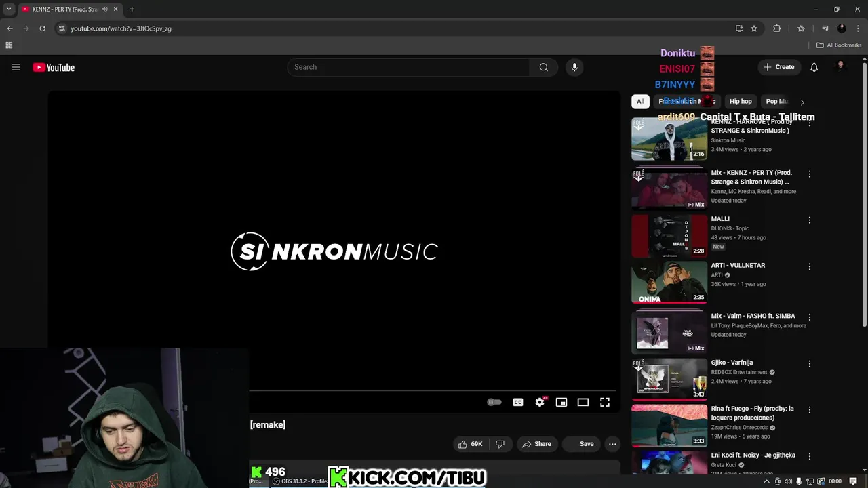Open options for KENNZ - HARROVE video
The height and width of the screenshot is (488, 868).
click(x=809, y=124)
